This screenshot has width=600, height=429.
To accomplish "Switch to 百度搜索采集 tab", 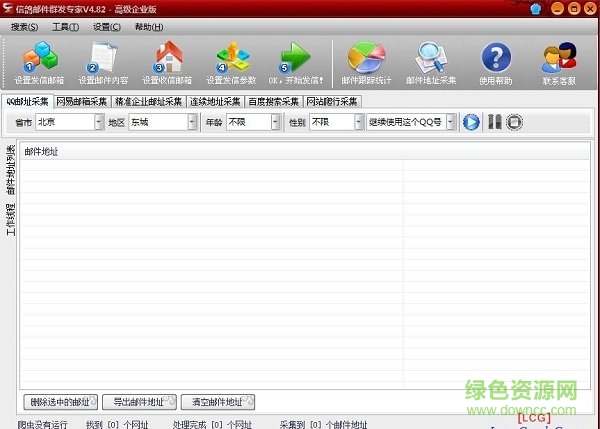I will pos(273,102).
